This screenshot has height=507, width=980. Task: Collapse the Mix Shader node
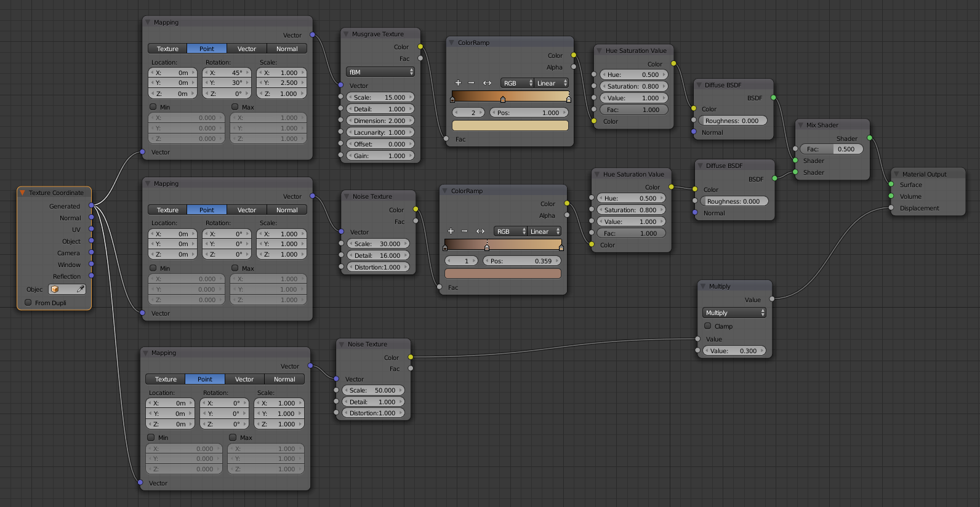pos(800,125)
